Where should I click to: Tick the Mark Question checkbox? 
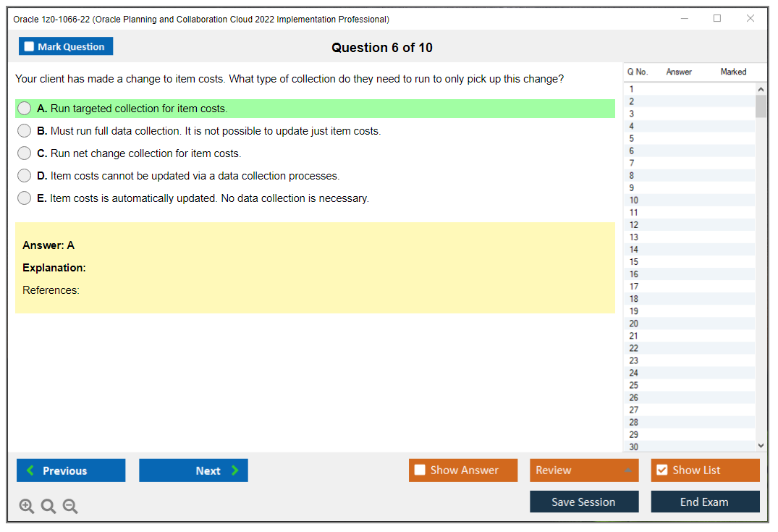[30, 47]
